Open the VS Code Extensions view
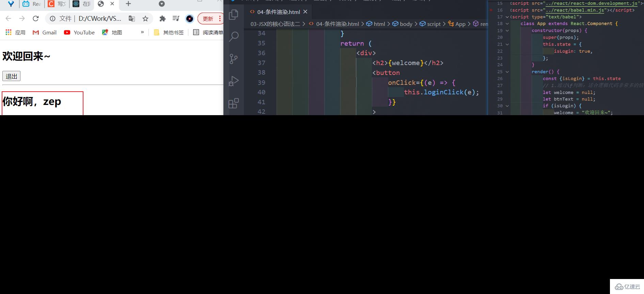 (x=234, y=103)
